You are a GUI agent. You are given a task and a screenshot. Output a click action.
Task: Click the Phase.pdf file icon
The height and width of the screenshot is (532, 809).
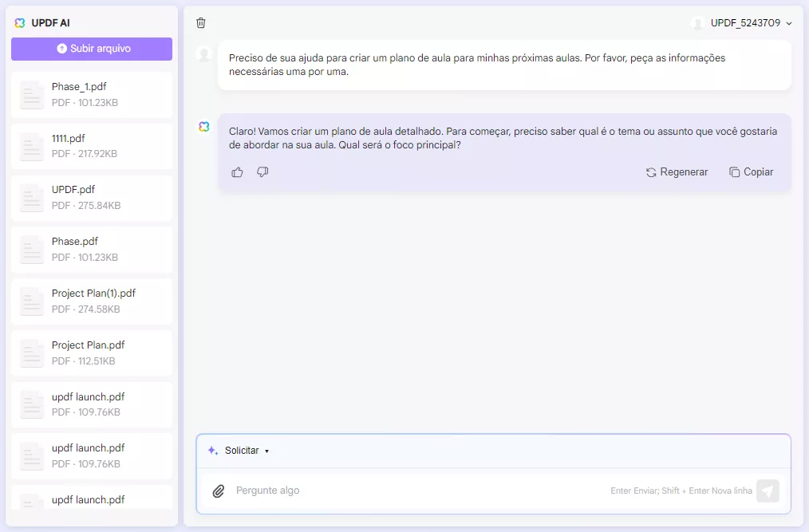pyautogui.click(x=31, y=250)
